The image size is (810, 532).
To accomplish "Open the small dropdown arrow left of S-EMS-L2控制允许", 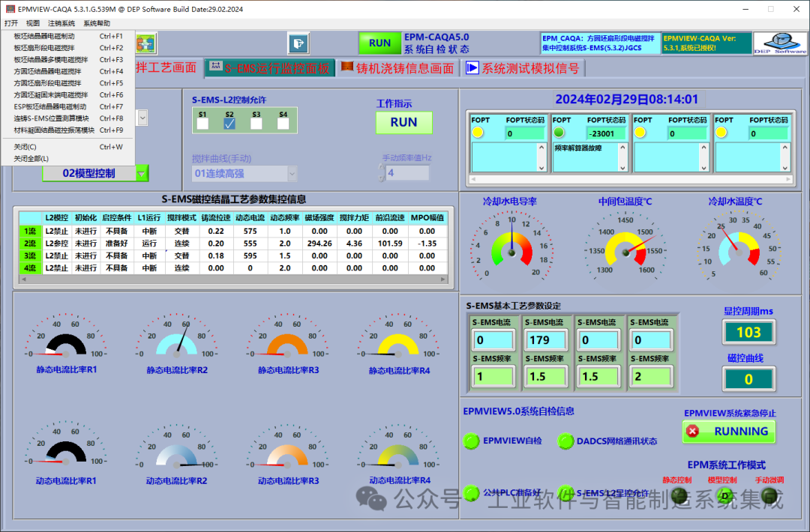I will click(x=142, y=118).
